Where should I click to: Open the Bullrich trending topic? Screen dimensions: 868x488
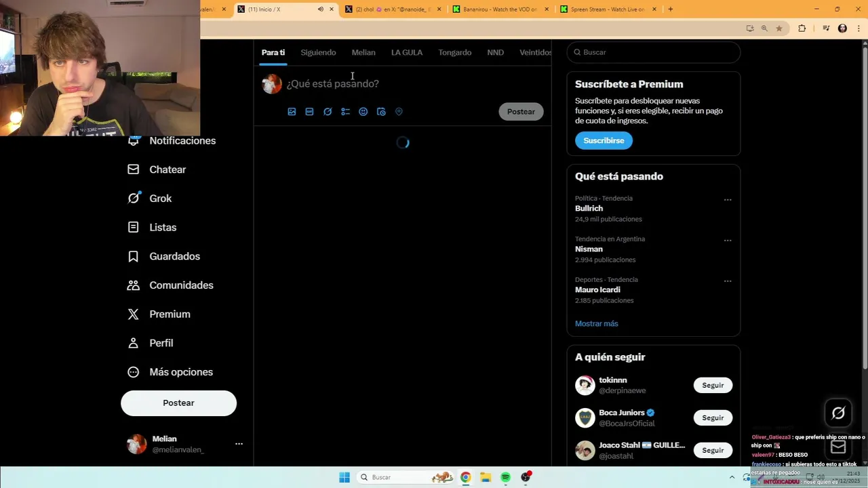coord(589,208)
